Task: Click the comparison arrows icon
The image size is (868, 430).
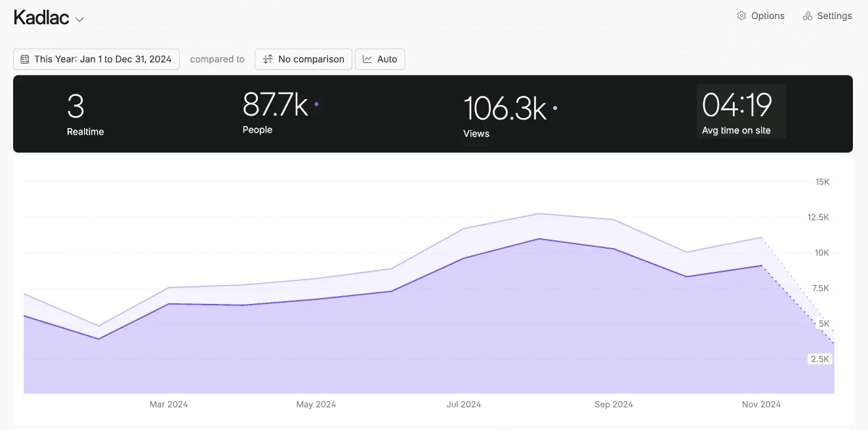Action: (267, 59)
